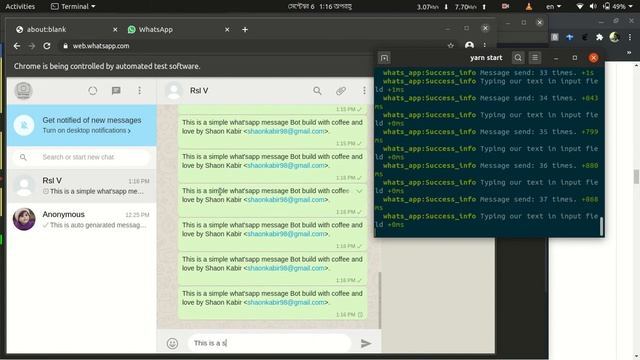
Task: Click Rsl V avatar in chat header
Action: [174, 91]
